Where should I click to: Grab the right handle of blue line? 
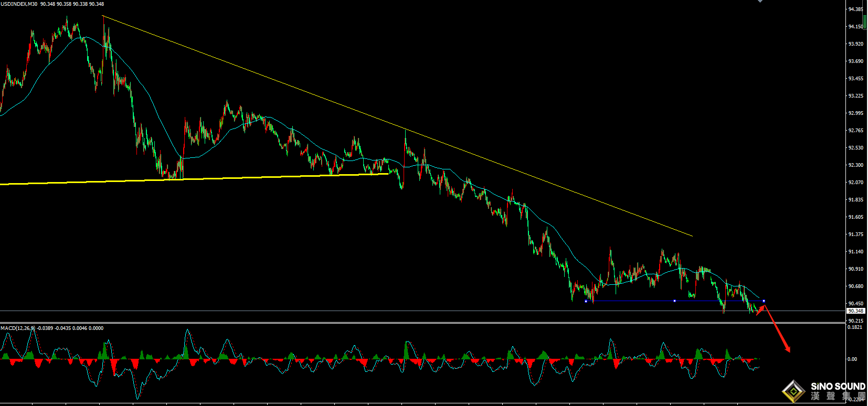point(764,301)
